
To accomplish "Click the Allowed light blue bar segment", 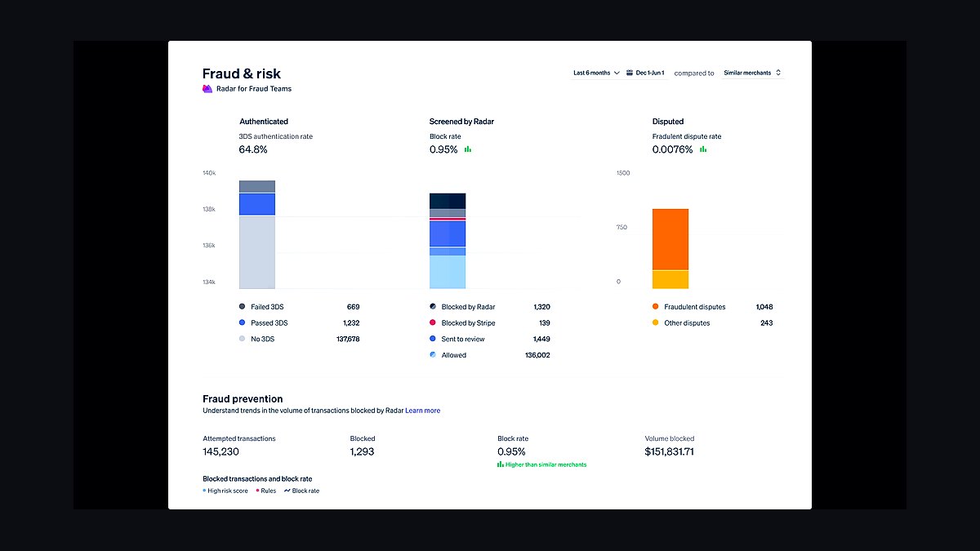I will tap(448, 272).
